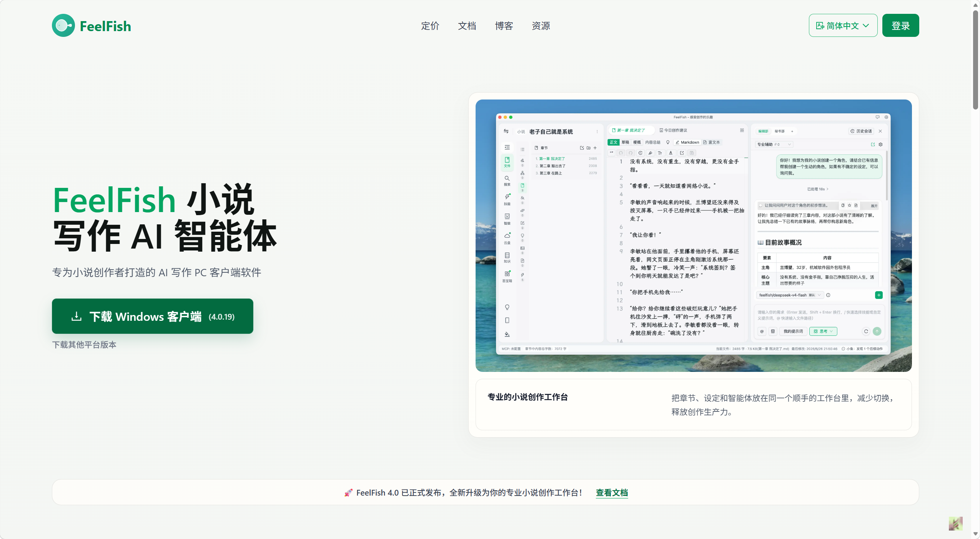Image resolution: width=980 pixels, height=539 pixels.
Task: Click 下载 Windows 客户端 download button
Action: 152,316
